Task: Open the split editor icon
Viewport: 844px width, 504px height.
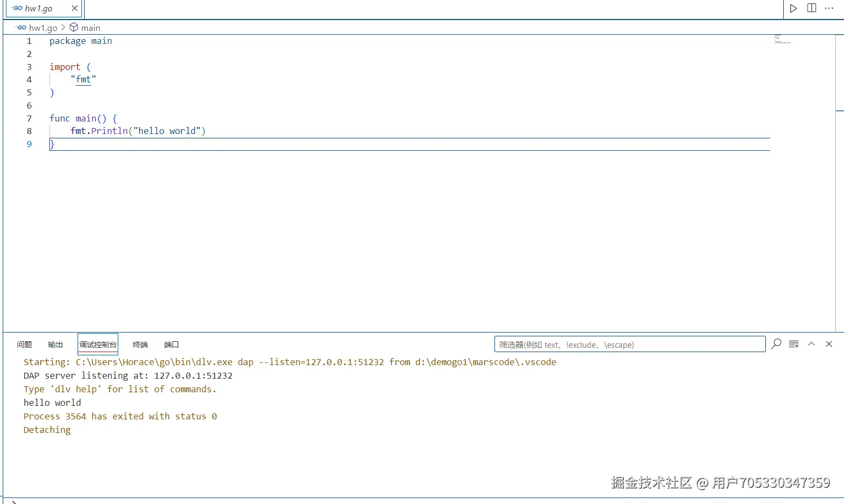Action: pos(811,8)
